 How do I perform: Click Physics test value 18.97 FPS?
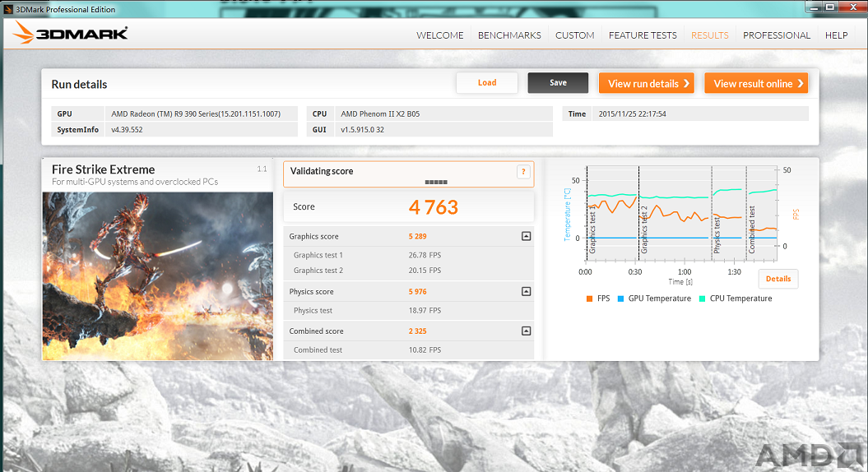[x=425, y=311]
